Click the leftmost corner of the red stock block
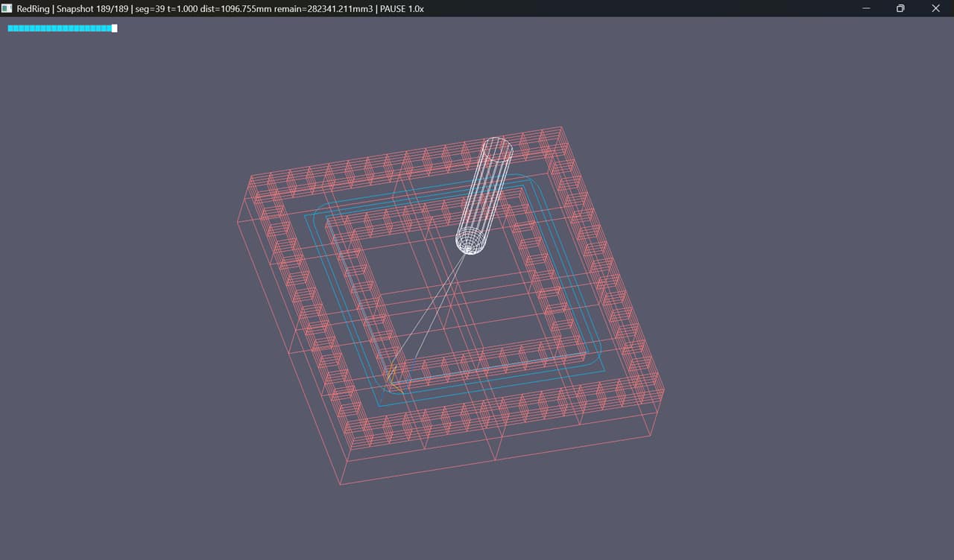This screenshot has height=560, width=954. 237,221
